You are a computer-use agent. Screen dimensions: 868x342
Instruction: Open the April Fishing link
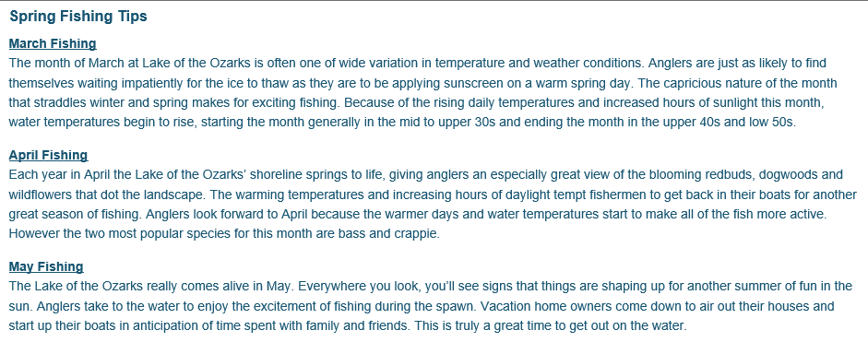tap(48, 155)
